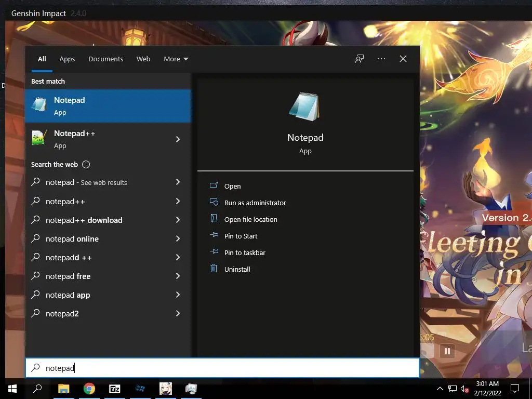The height and width of the screenshot is (399, 532).
Task: Switch to the Web search tab
Action: [143, 59]
